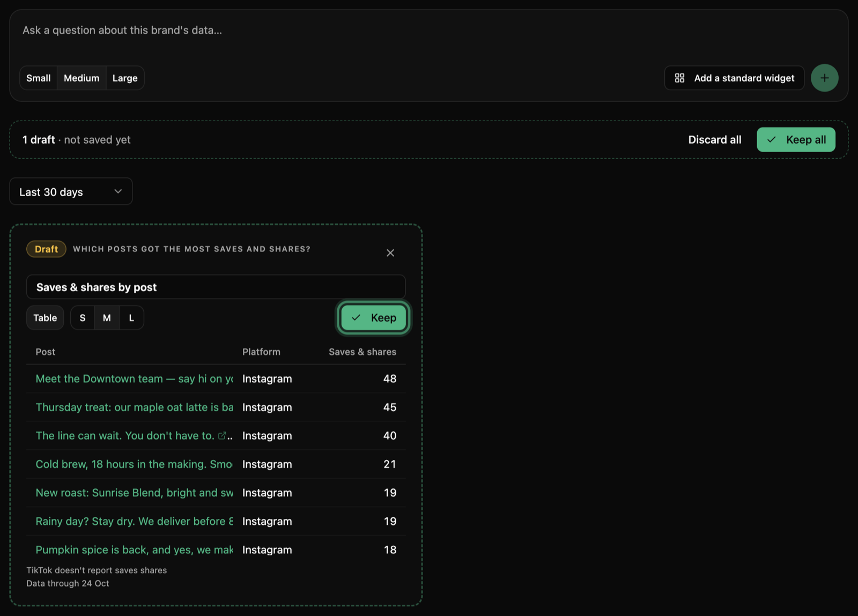The image size is (858, 616).
Task: Dismiss the draft widget with the X icon
Action: 390,253
